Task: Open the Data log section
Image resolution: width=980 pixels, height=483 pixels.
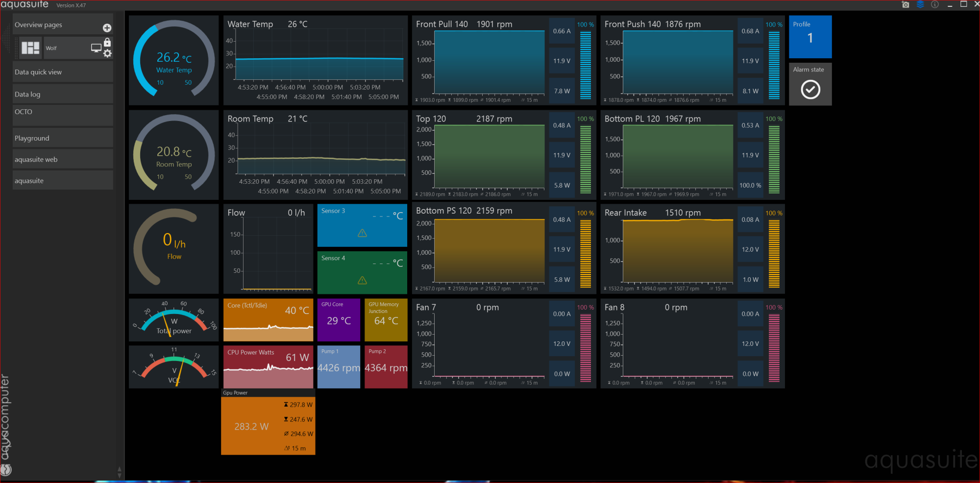Action: (x=63, y=94)
